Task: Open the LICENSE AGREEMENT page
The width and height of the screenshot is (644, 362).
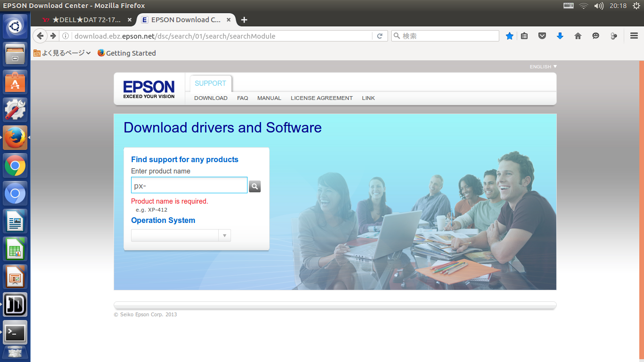Action: 322,98
